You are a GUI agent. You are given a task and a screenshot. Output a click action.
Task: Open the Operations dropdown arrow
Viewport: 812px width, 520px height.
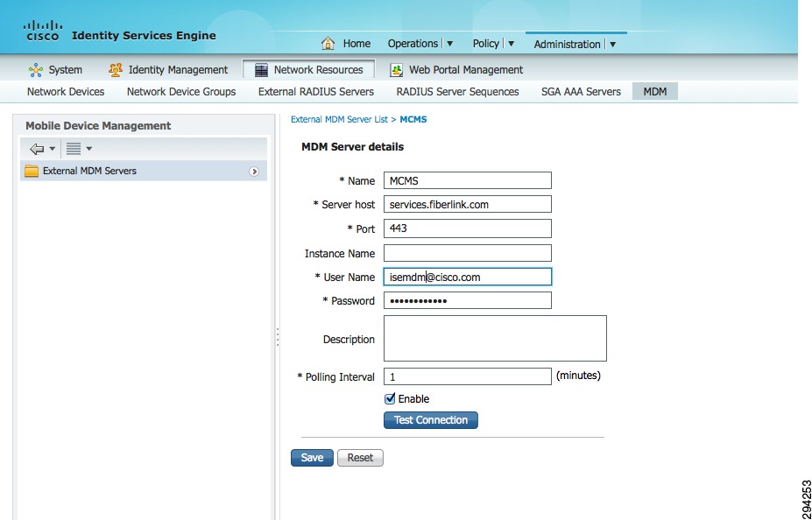(x=450, y=44)
